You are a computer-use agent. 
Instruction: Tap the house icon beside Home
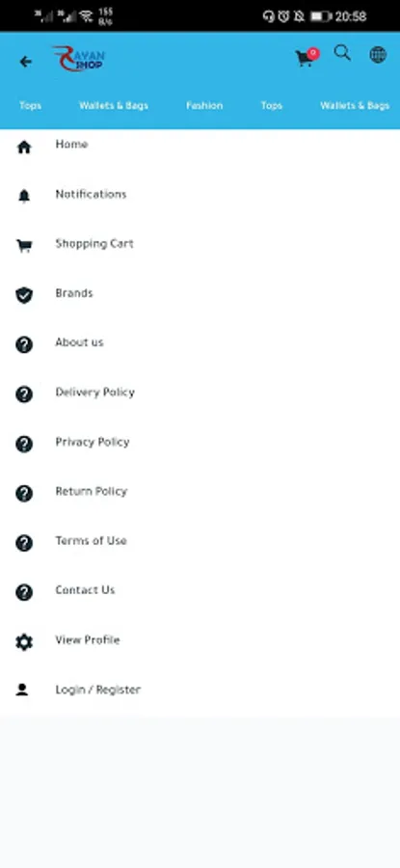[x=24, y=148]
